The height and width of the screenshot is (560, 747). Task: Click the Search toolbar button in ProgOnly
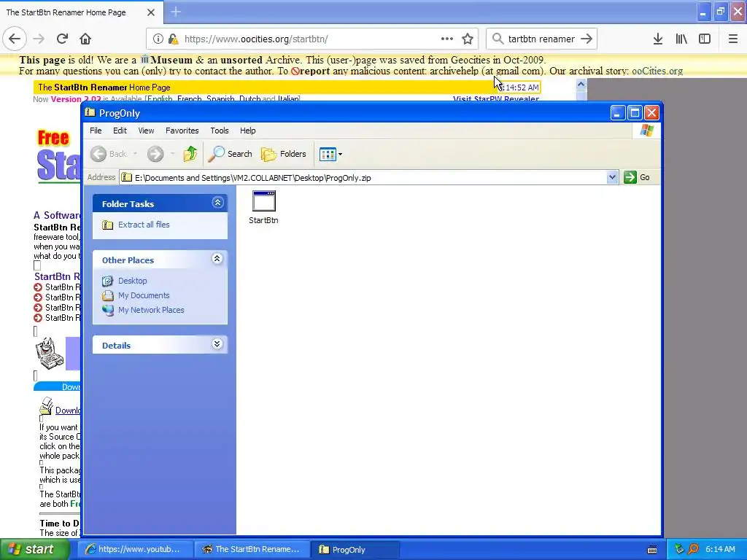coord(230,154)
